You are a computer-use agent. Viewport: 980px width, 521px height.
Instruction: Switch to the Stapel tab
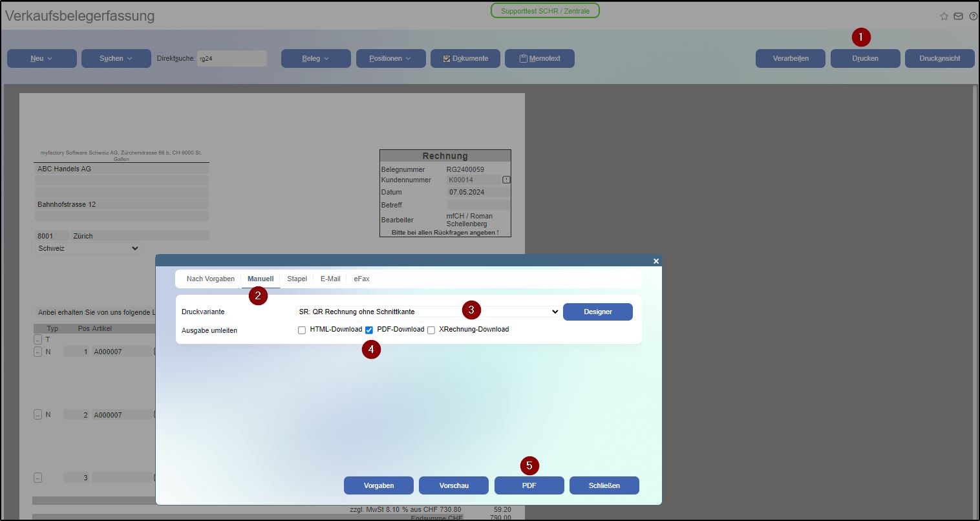pyautogui.click(x=297, y=279)
